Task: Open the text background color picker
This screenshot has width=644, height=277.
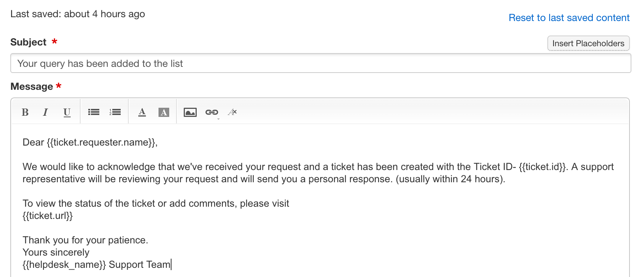Action: 163,112
